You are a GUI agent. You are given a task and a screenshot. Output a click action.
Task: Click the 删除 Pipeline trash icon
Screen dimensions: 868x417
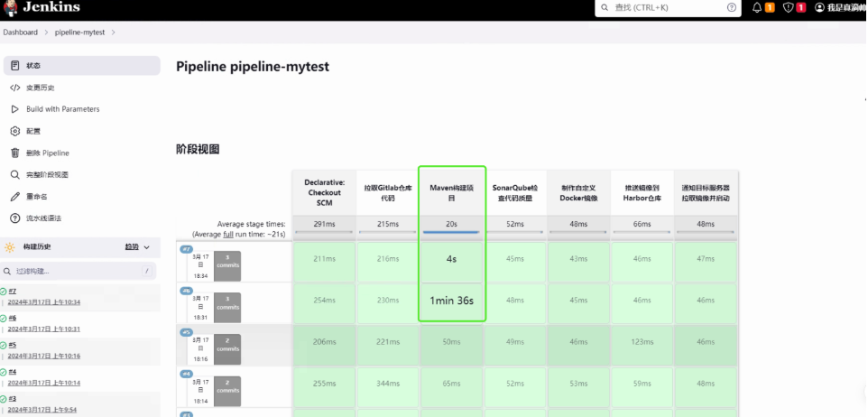tap(15, 153)
